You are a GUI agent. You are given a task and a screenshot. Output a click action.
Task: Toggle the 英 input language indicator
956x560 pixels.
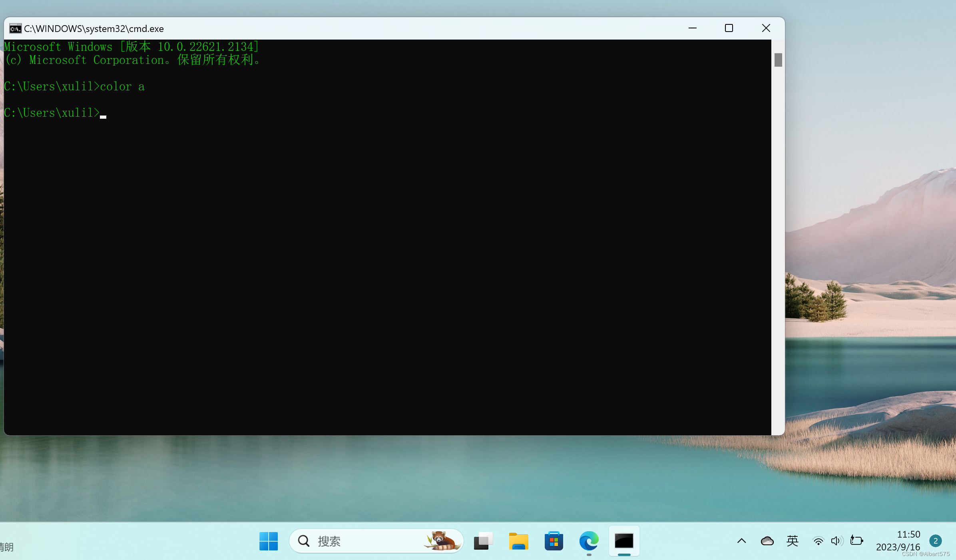[x=792, y=541]
